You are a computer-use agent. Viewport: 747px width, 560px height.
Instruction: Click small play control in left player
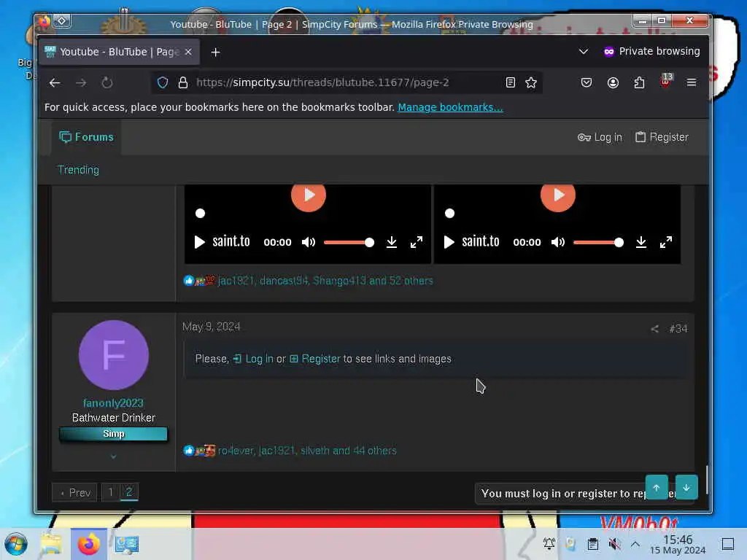[200, 242]
